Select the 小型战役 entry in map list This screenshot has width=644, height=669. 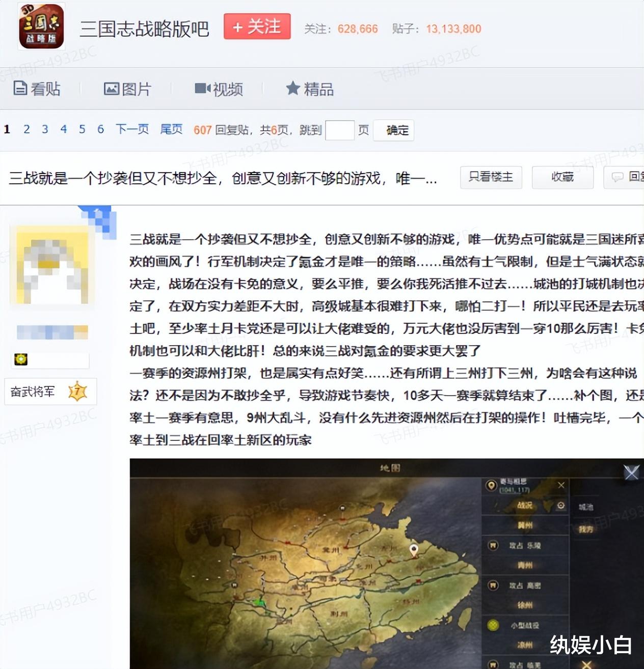[525, 625]
